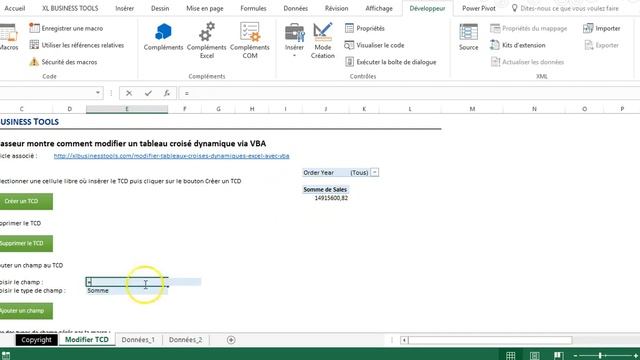Click the field-choice cell being edited

click(x=127, y=282)
